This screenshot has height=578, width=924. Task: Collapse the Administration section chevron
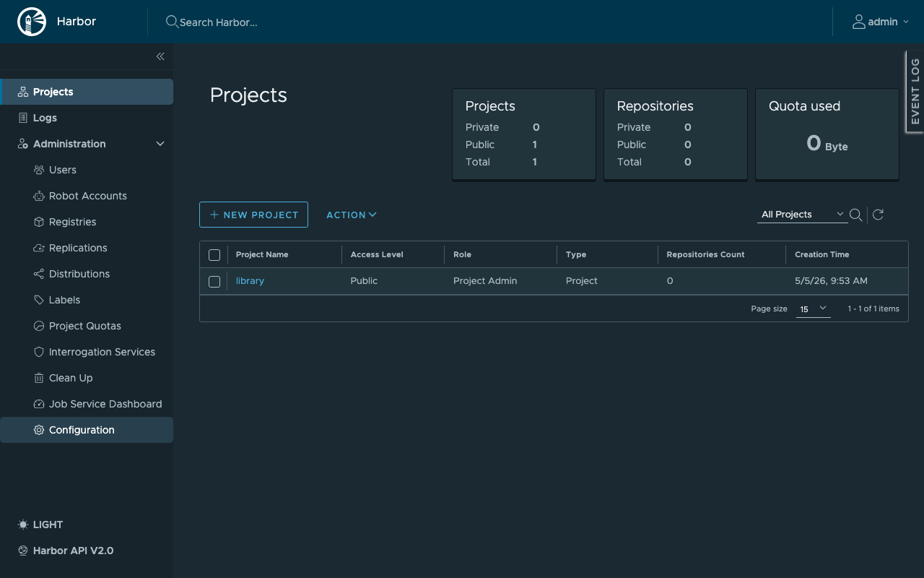[160, 144]
